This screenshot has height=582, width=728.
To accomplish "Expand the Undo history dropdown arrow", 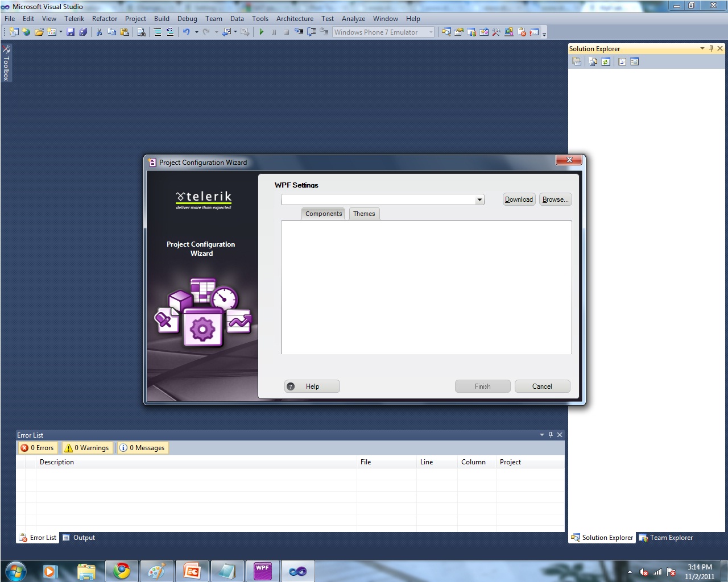I will (x=197, y=32).
